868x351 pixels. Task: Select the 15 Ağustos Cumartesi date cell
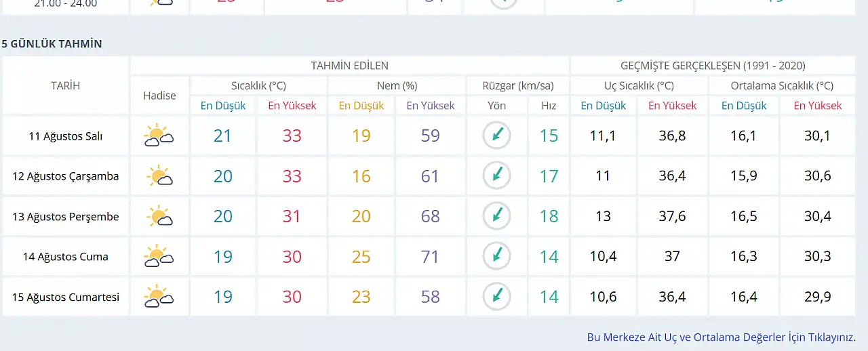click(65, 297)
